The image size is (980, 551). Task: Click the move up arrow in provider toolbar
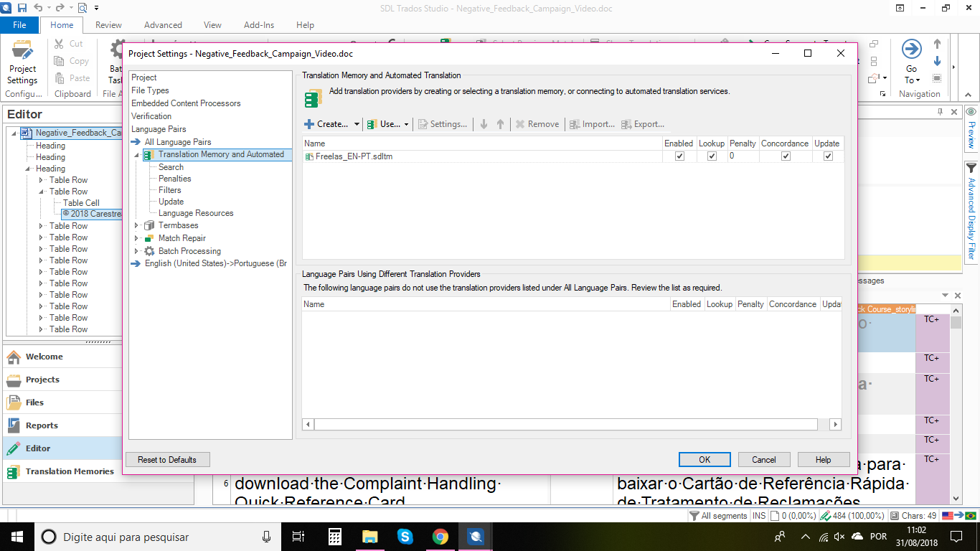pyautogui.click(x=501, y=124)
